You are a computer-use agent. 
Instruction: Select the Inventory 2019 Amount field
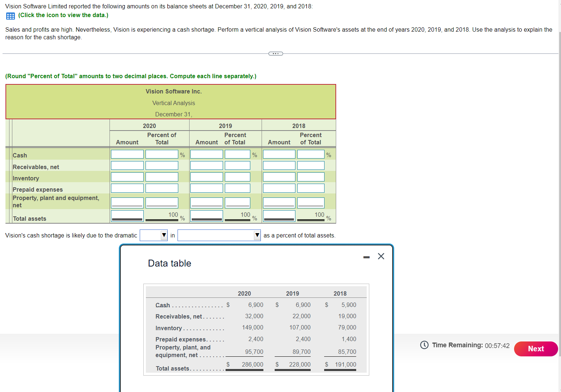[x=207, y=177]
